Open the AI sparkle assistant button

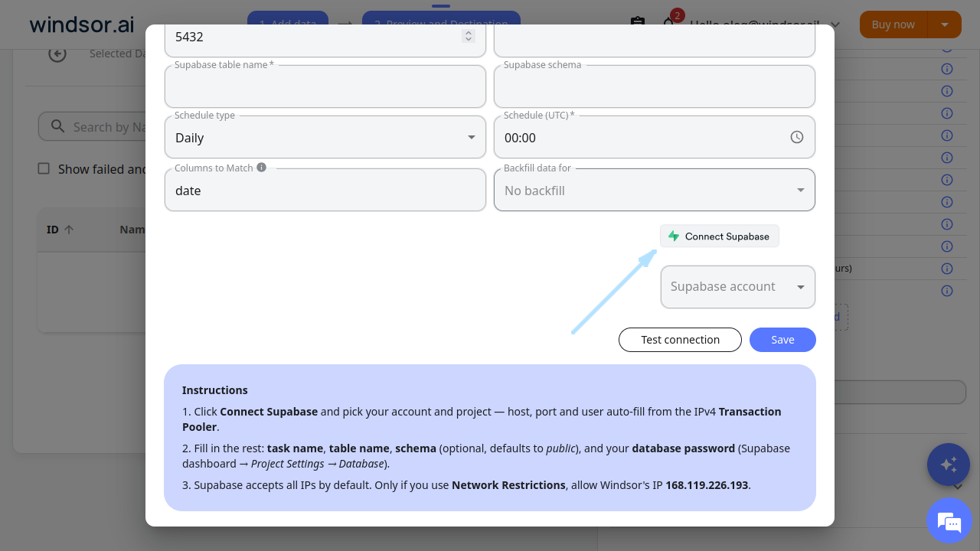tap(949, 465)
